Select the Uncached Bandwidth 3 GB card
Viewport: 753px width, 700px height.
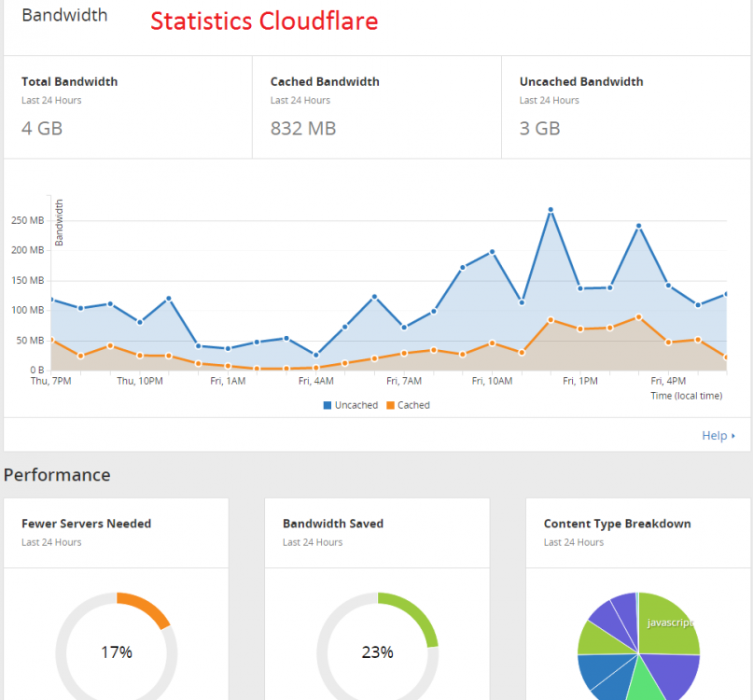pyautogui.click(x=625, y=106)
